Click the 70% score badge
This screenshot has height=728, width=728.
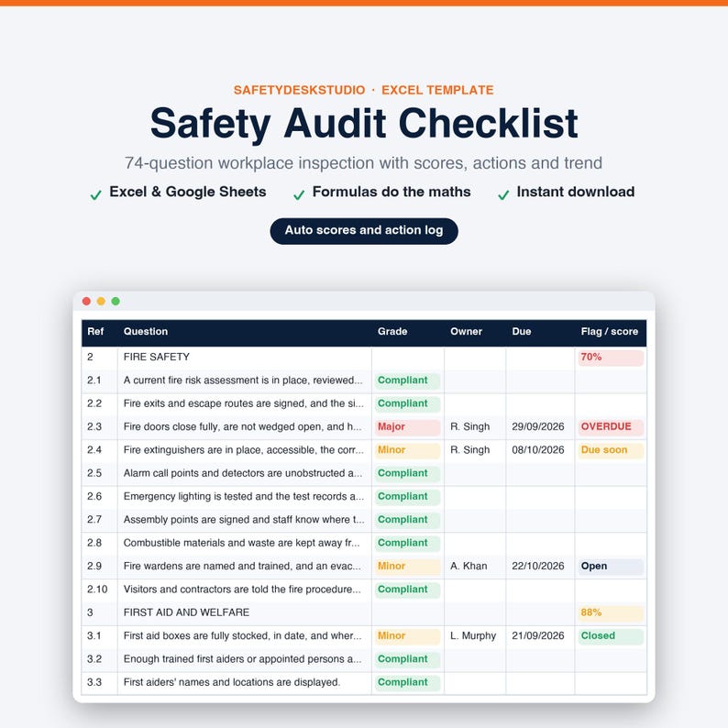point(611,358)
